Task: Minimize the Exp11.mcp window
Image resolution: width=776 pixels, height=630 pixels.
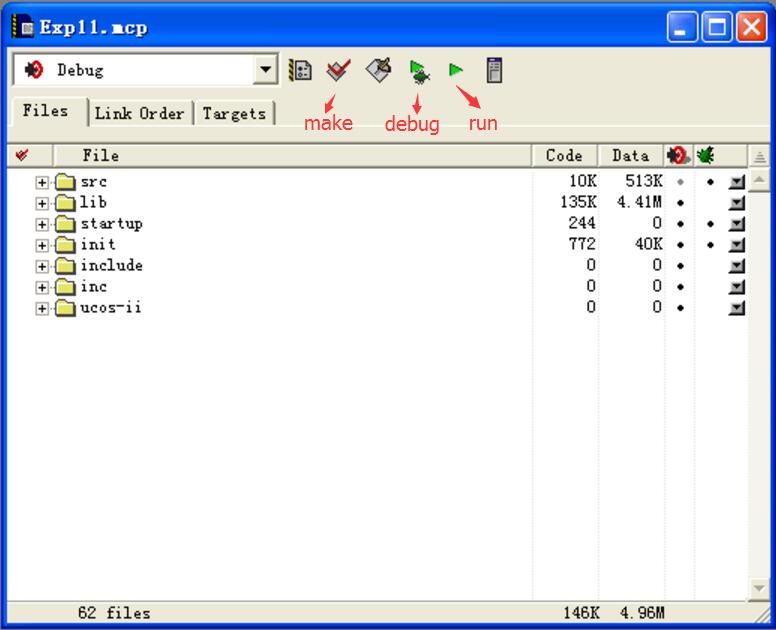Action: [x=682, y=27]
